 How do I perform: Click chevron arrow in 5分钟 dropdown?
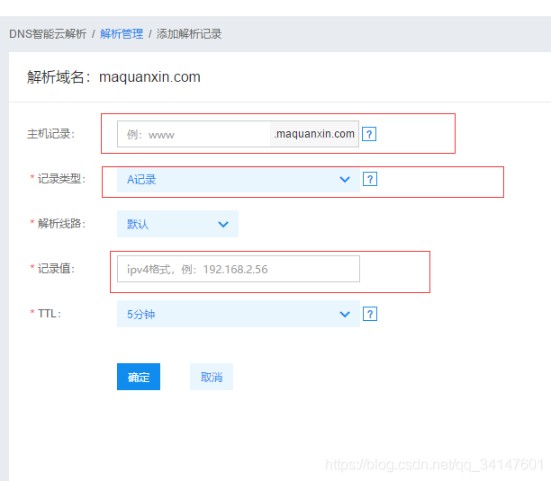coord(345,314)
